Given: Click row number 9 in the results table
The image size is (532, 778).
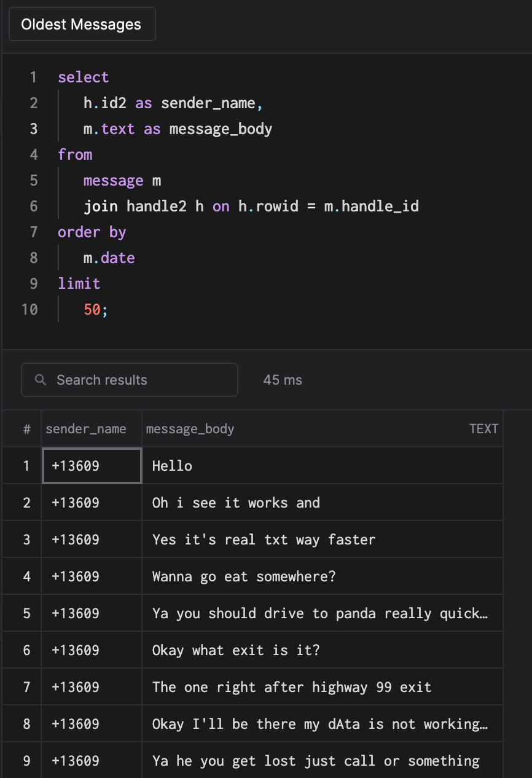Looking at the screenshot, I should [26, 761].
